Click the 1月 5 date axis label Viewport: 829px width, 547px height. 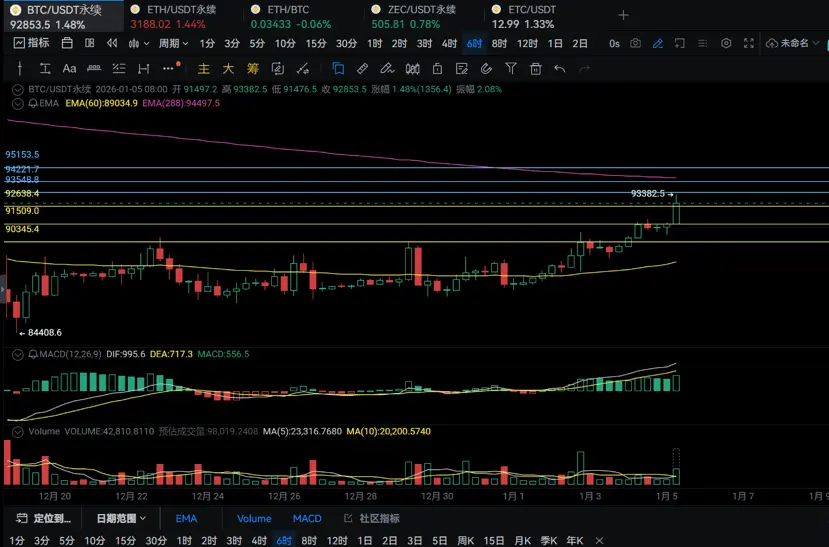(666, 496)
